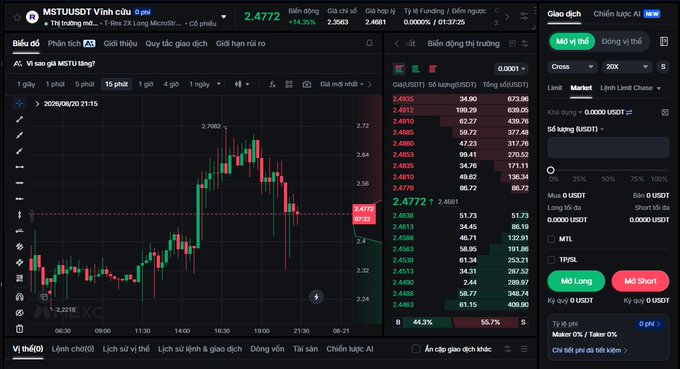680x369 pixels.
Task: Open the Giới thiệu tab
Action: 120,43
